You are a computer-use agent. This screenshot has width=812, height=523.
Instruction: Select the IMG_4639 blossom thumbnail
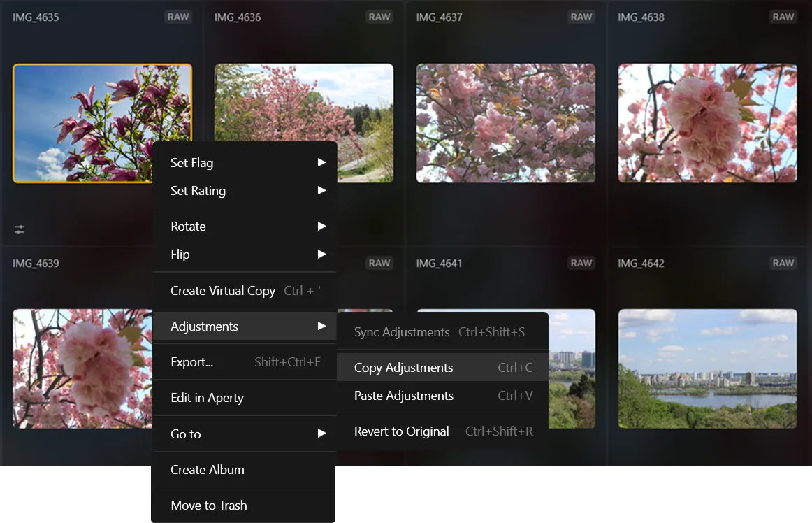(82, 368)
